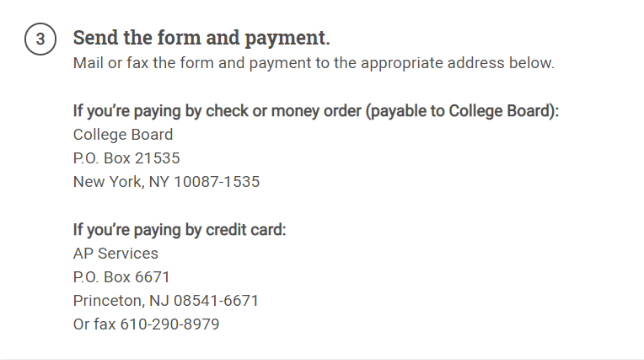Click the number 21535 in the P.O. Box
Image resolution: width=644 pixels, height=360 pixels.
[157, 158]
